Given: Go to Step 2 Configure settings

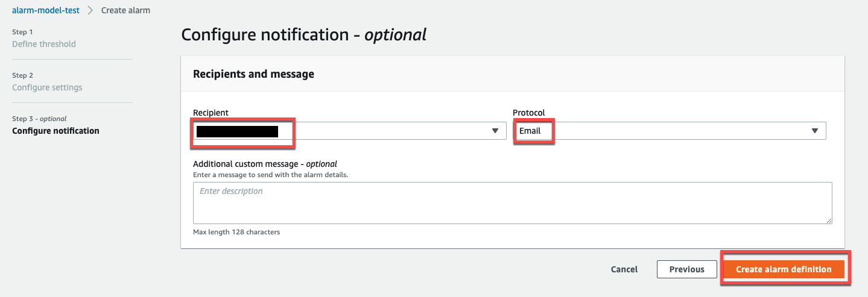Looking at the screenshot, I should [47, 87].
